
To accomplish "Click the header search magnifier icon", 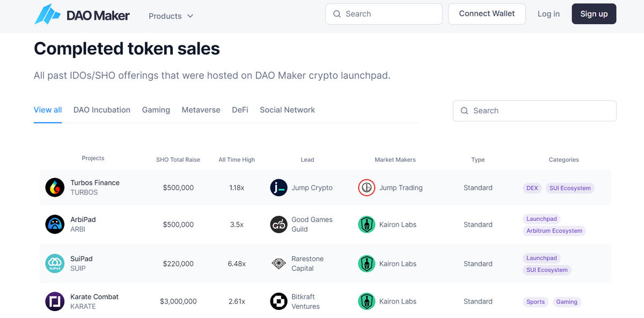I will [337, 14].
